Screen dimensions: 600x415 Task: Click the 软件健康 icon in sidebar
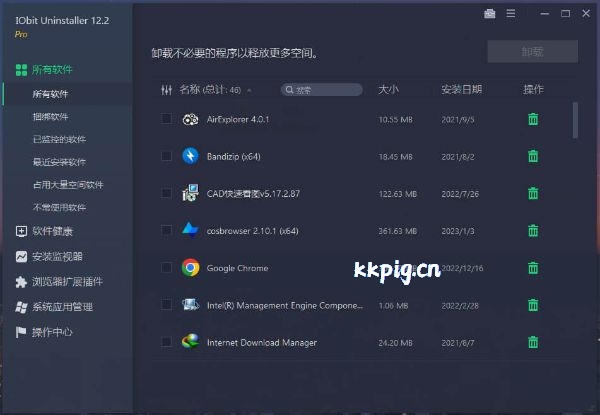(x=21, y=231)
